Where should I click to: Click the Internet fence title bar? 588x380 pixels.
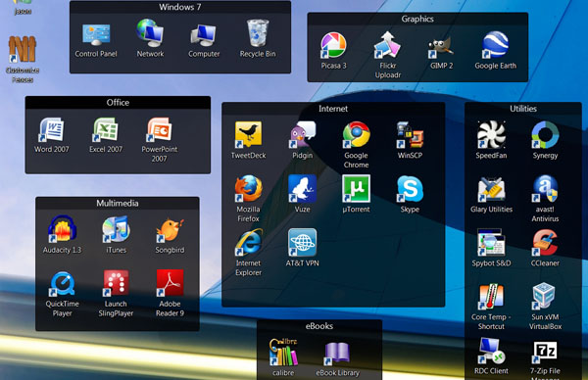(x=333, y=109)
